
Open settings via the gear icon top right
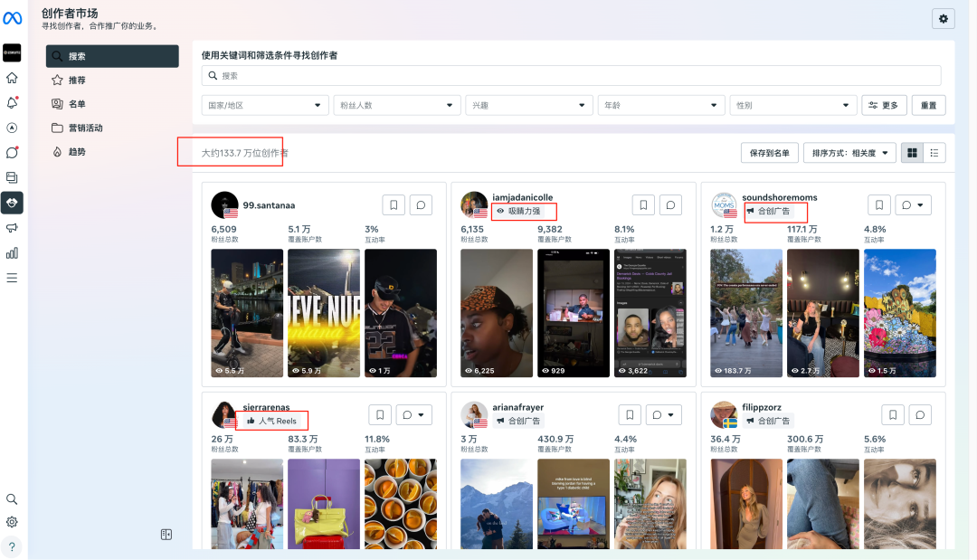[x=944, y=18]
